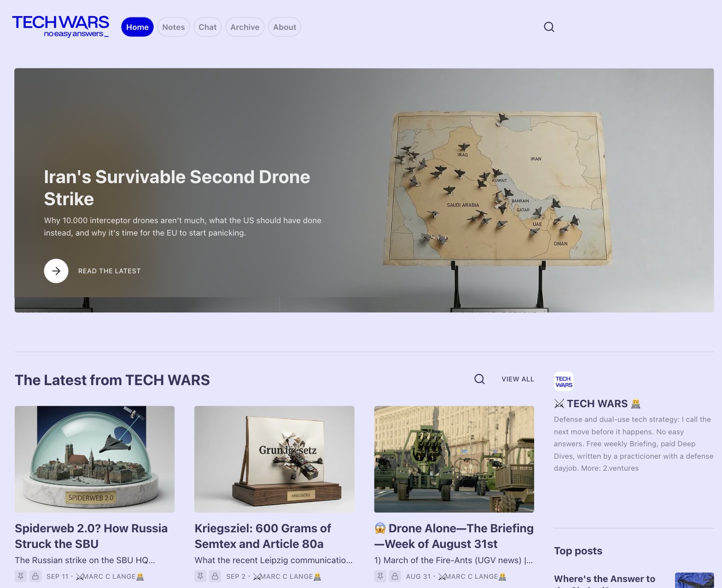Click the 'Top posts' sidebar heading
The height and width of the screenshot is (588, 722).
(x=578, y=551)
